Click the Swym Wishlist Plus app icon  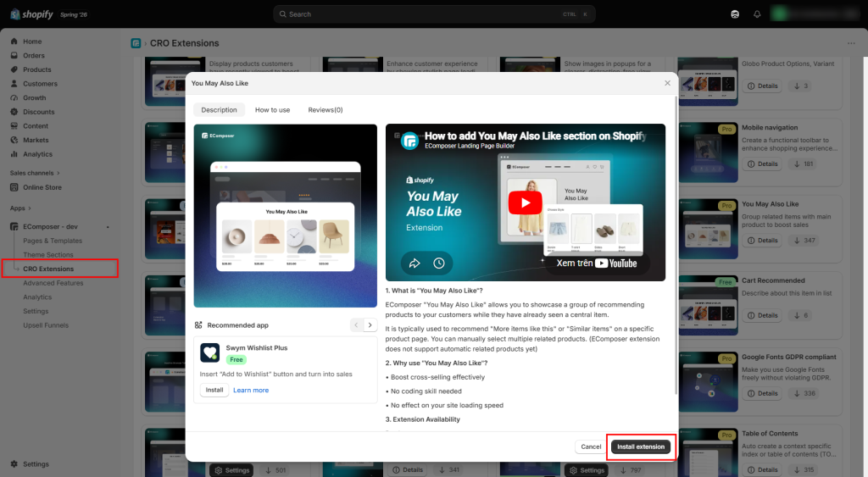point(210,352)
